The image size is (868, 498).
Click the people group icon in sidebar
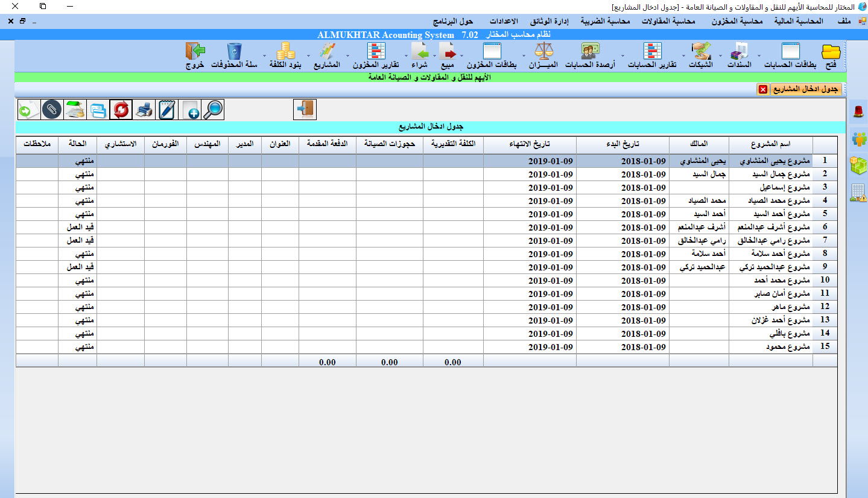click(x=858, y=138)
